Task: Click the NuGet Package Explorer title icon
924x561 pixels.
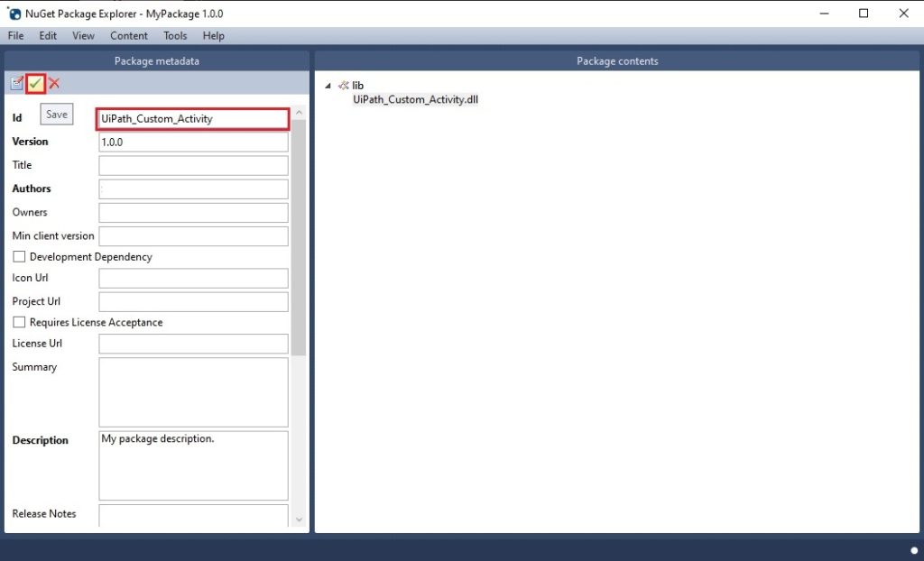Action: [x=14, y=14]
